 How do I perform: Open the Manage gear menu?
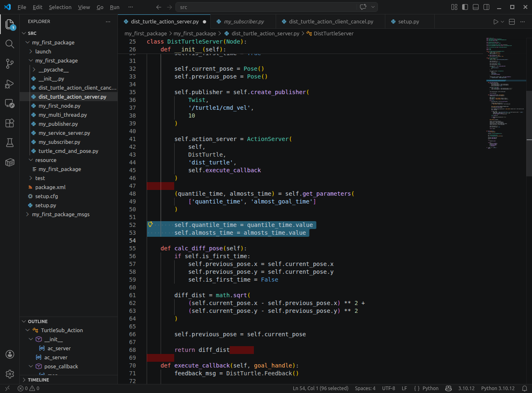coord(10,374)
